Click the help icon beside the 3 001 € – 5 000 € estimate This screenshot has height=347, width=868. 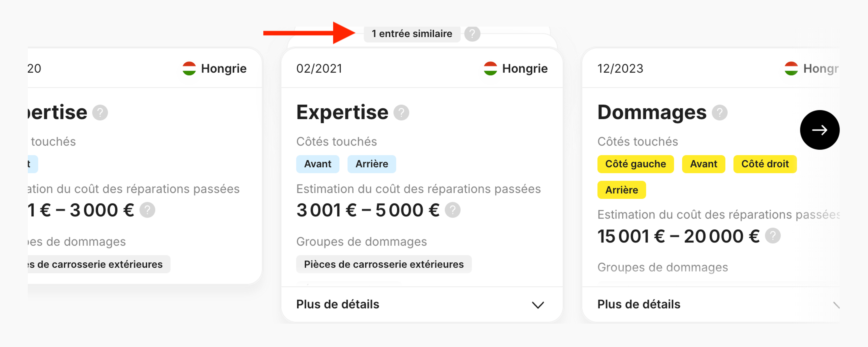pyautogui.click(x=453, y=210)
